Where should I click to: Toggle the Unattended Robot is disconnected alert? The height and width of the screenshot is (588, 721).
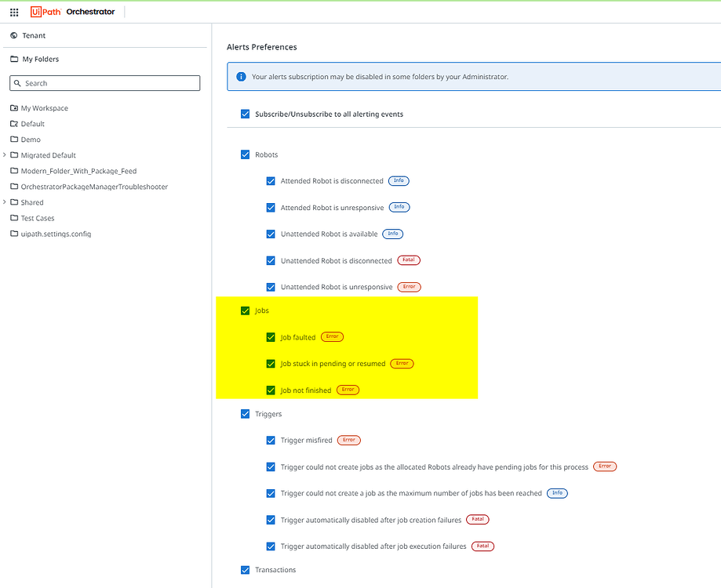(x=271, y=260)
